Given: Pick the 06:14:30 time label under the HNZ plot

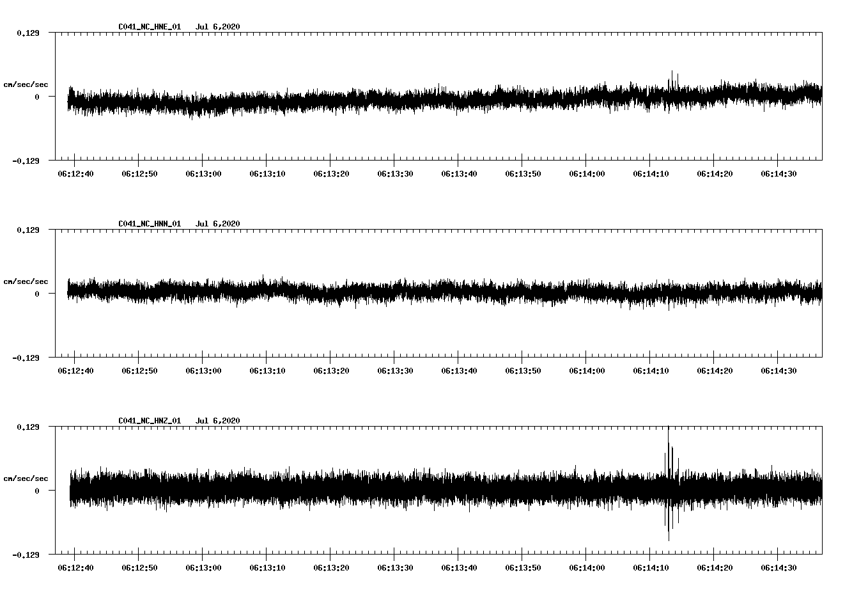Looking at the screenshot, I should pyautogui.click(x=779, y=567).
